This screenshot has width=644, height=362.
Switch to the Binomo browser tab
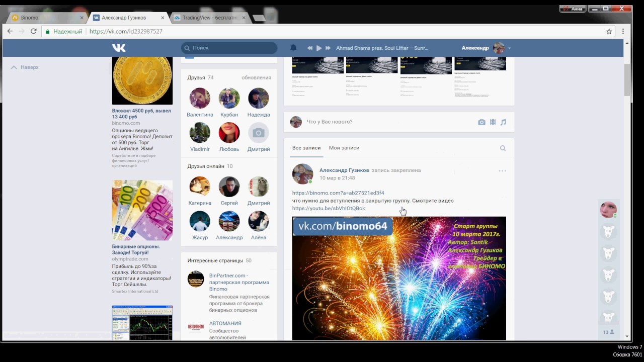point(46,18)
